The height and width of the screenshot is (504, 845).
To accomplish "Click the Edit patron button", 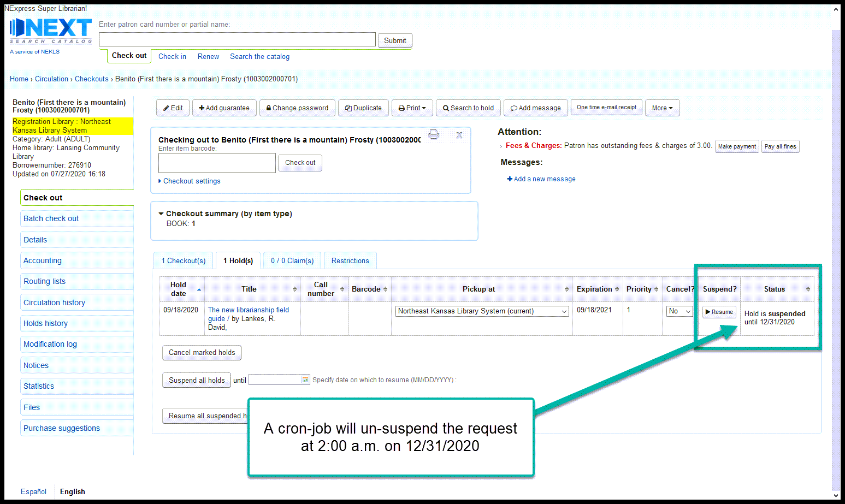I will coord(173,108).
